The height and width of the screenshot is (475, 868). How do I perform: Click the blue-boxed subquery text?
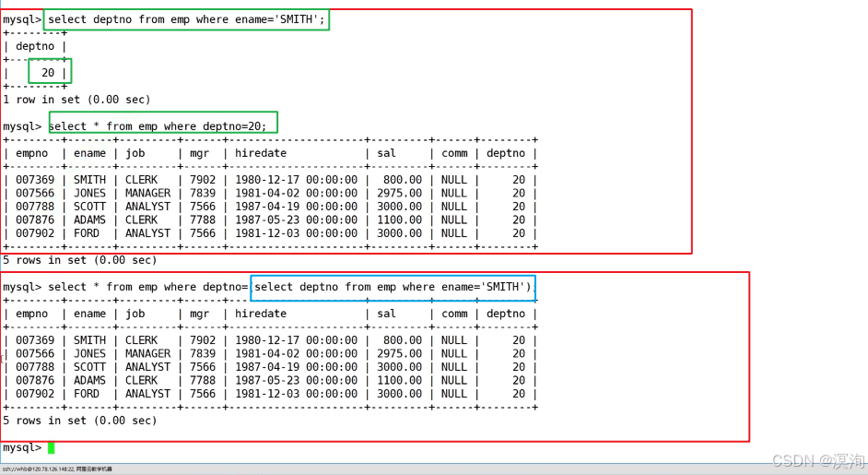click(393, 287)
